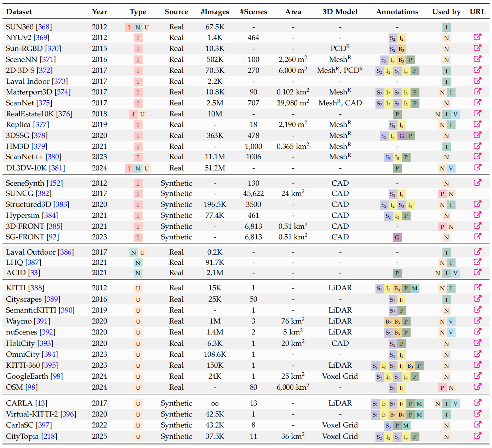This screenshot has width=492, height=448.
Task: Open citation 13 for CARLA
Action: coord(41,403)
